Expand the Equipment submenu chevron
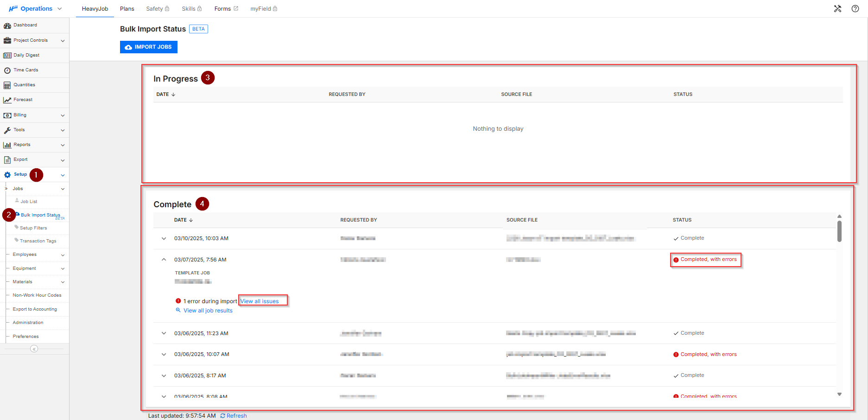Image resolution: width=868 pixels, height=420 pixels. pyautogui.click(x=63, y=269)
